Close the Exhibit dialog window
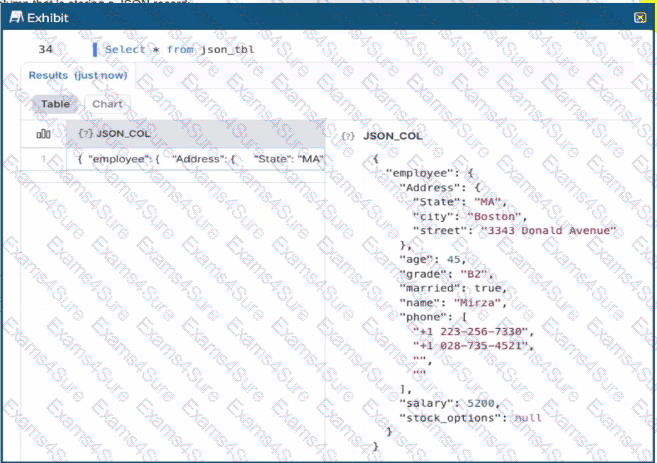Screen dimensions: 657x463 click(640, 18)
